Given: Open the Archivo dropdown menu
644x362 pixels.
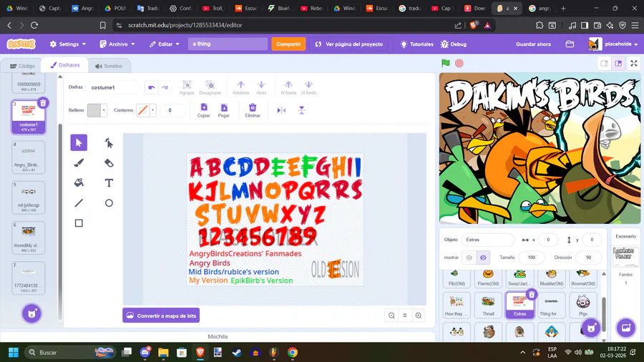Looking at the screenshot, I should pos(117,44).
